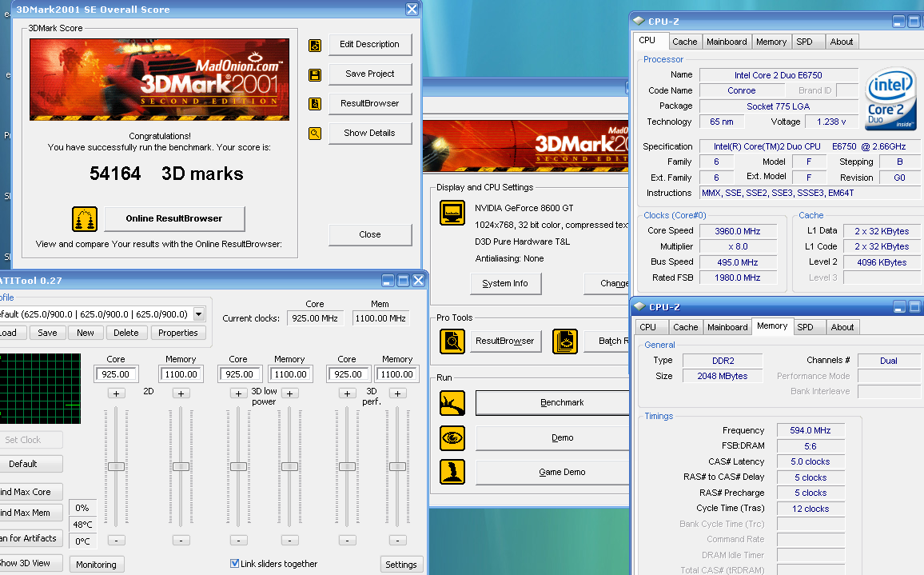Click the 54164 score text
Screen dimensions: 924x575
[115, 174]
